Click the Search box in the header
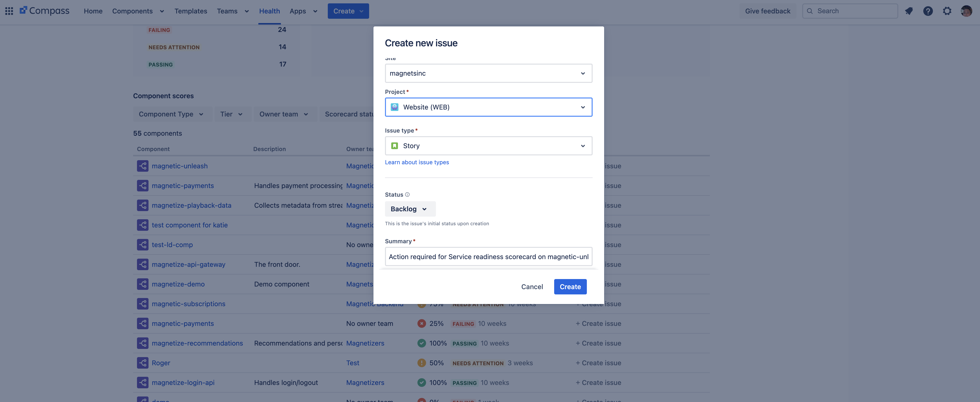980x402 pixels. pos(850,11)
